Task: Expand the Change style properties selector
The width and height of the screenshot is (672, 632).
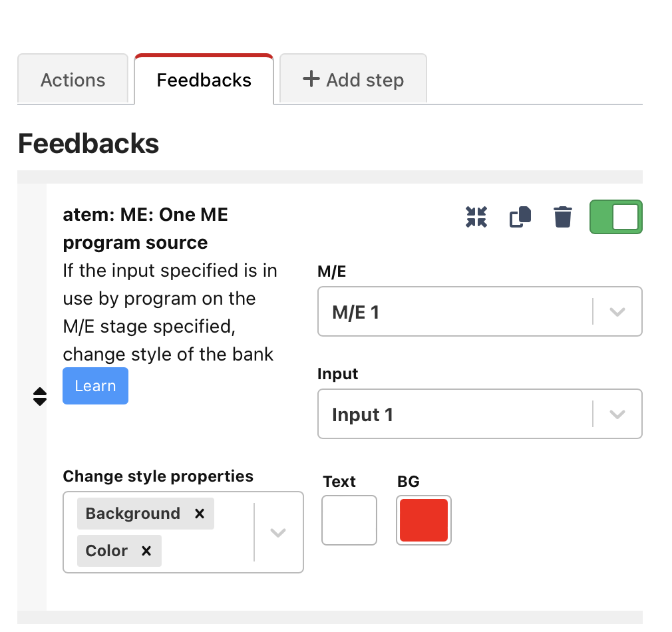Action: [x=278, y=532]
